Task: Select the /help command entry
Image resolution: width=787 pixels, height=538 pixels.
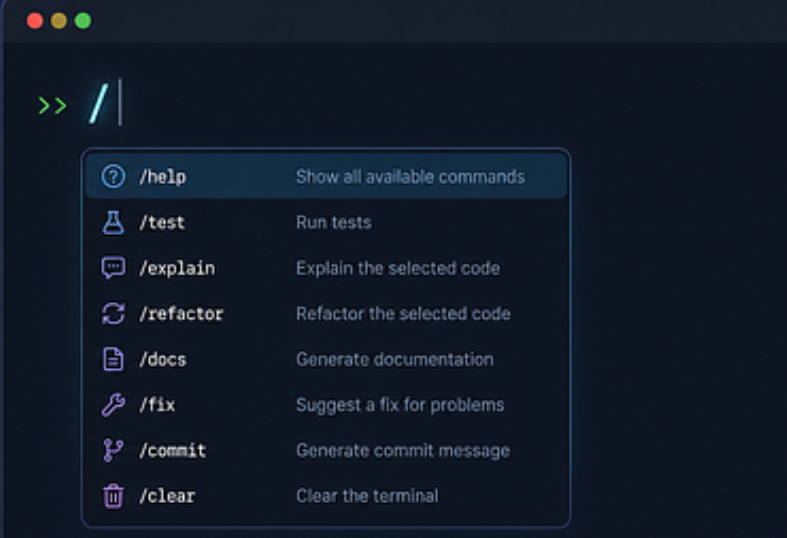Action: 326,177
